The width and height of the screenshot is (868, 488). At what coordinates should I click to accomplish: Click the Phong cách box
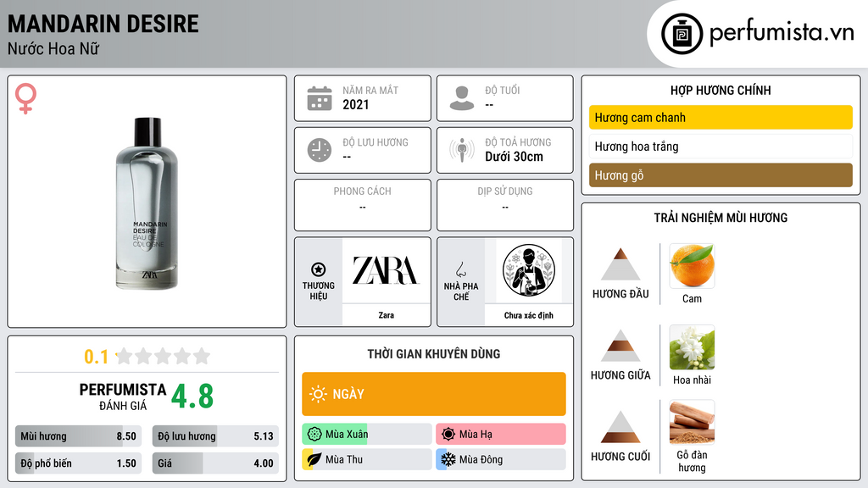(x=363, y=205)
